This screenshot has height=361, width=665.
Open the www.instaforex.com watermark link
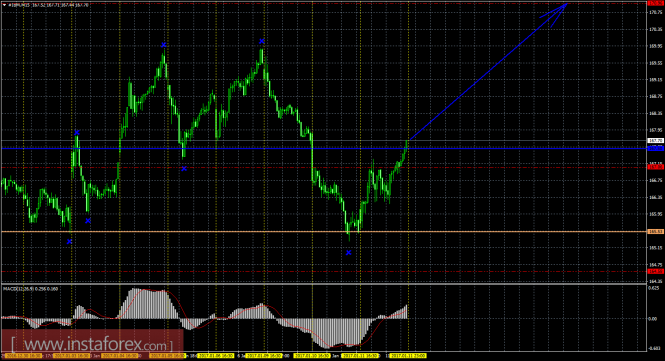click(x=92, y=344)
